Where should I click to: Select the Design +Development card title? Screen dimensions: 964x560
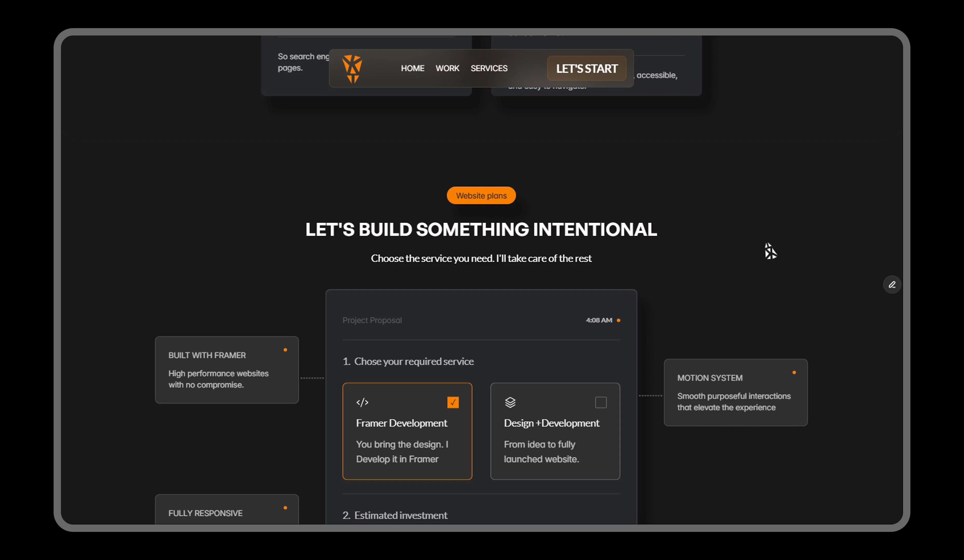[551, 423]
